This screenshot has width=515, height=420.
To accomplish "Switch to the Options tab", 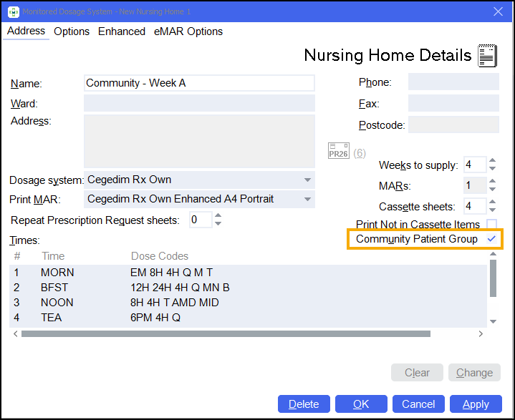I will tap(72, 31).
